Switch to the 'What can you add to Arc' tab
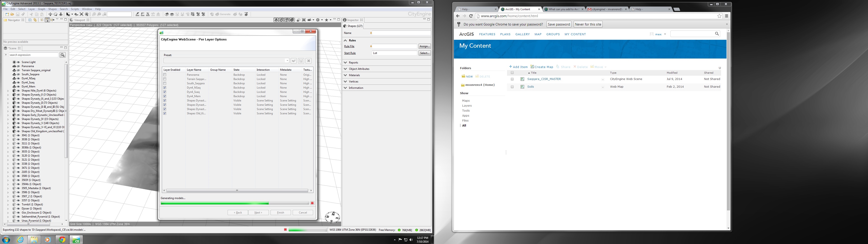 click(x=564, y=9)
